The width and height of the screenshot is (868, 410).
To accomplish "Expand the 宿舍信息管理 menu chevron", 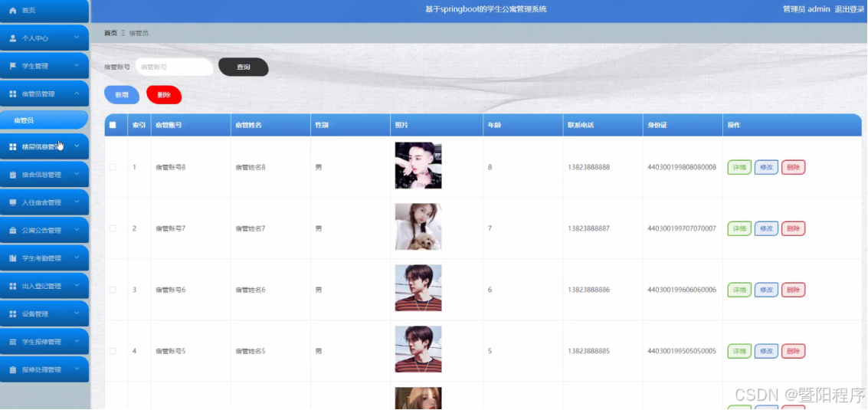I will point(77,174).
